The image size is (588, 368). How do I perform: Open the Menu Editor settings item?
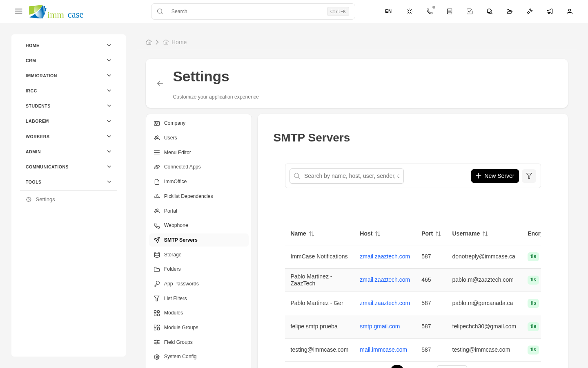pos(199,153)
